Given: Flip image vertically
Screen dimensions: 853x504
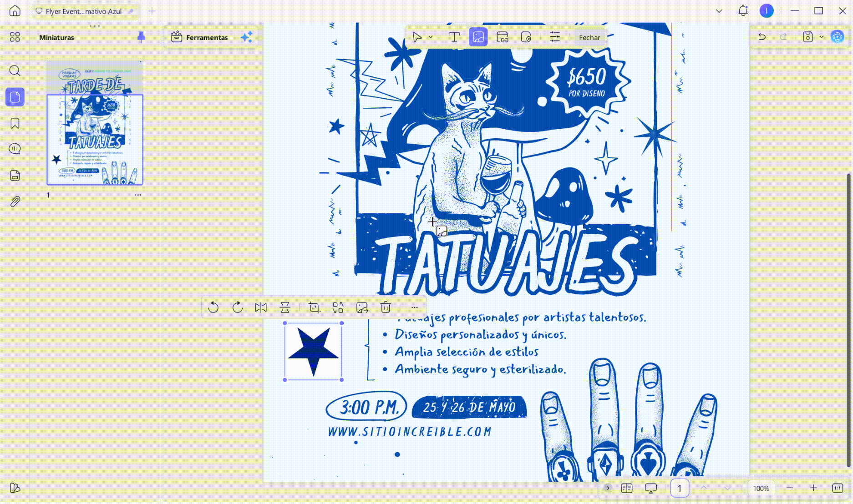Looking at the screenshot, I should [285, 307].
